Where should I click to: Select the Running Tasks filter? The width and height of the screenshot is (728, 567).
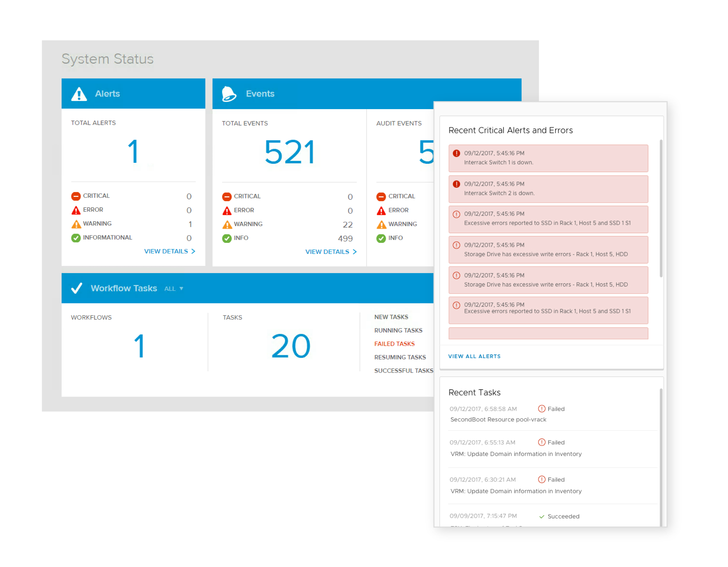click(398, 331)
